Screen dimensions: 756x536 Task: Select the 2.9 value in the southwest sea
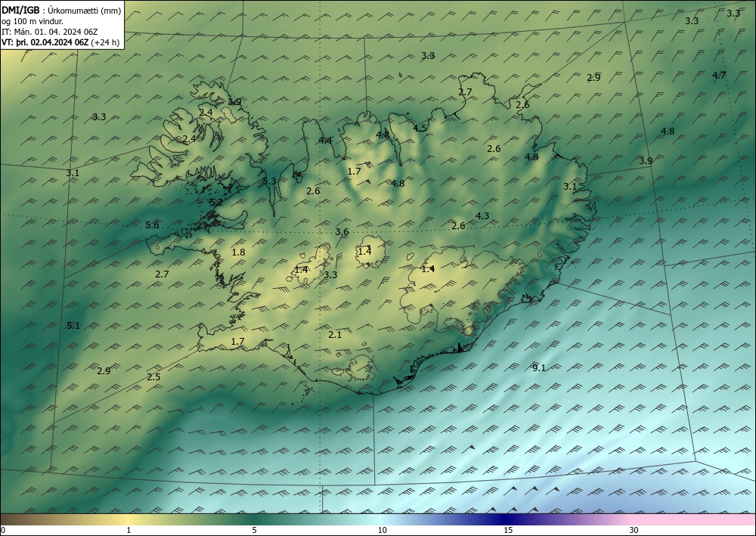(104, 370)
